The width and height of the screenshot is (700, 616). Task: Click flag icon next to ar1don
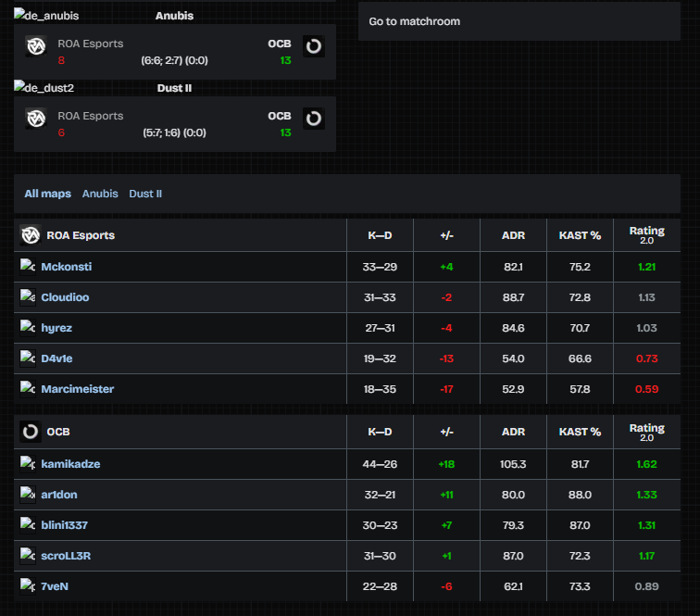[x=28, y=494]
